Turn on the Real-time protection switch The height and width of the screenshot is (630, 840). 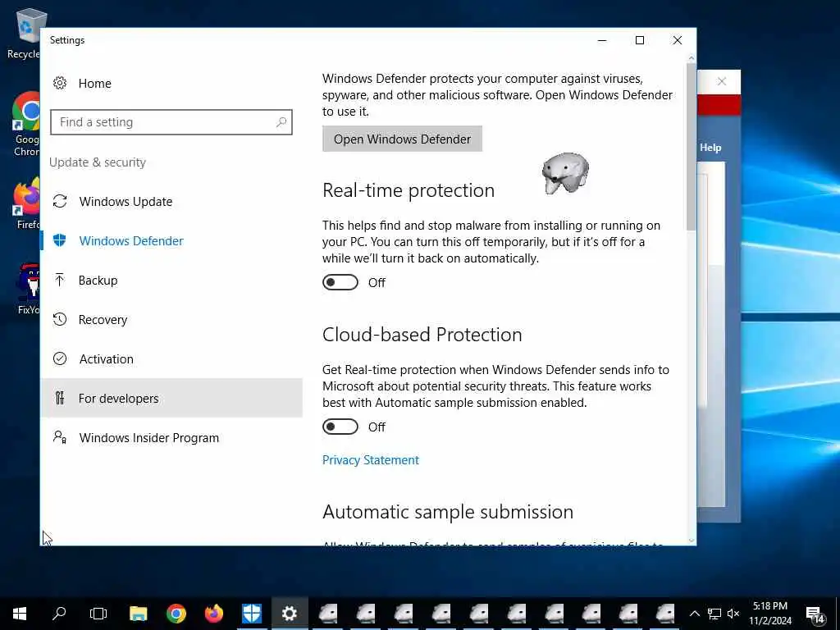(x=340, y=282)
